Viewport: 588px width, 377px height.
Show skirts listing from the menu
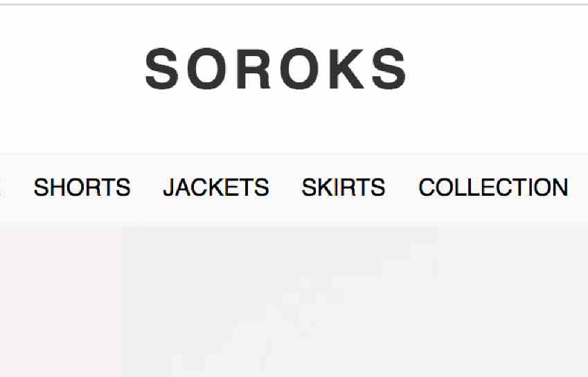[x=344, y=187]
